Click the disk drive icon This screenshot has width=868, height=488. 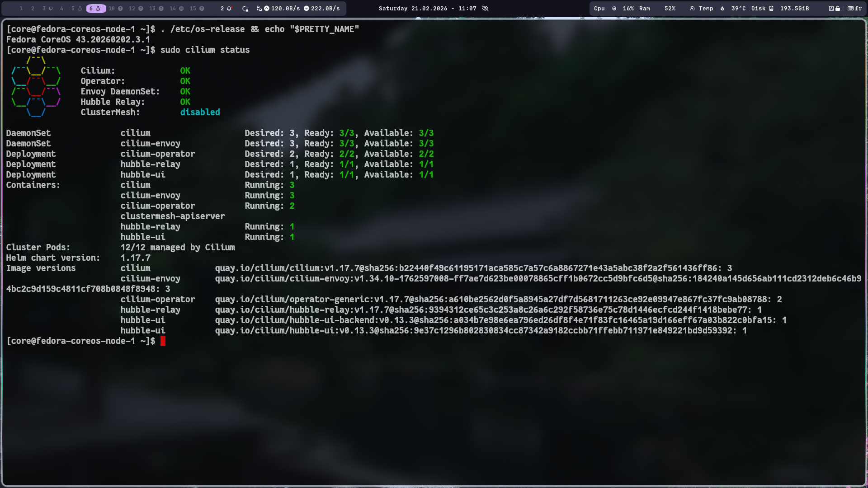pos(771,9)
